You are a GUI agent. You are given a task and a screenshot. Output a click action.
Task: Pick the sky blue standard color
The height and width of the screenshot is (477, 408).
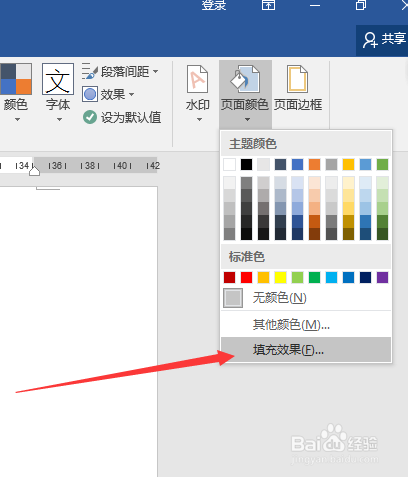click(331, 277)
